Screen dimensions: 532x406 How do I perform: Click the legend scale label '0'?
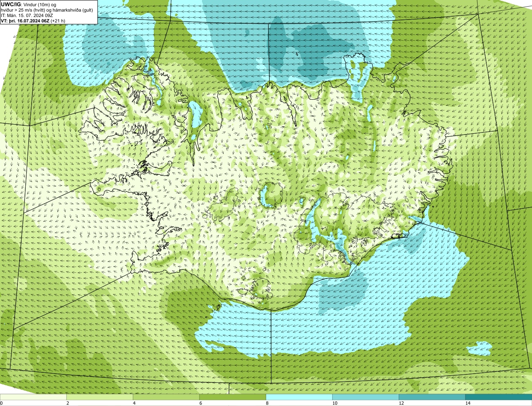click(1, 403)
